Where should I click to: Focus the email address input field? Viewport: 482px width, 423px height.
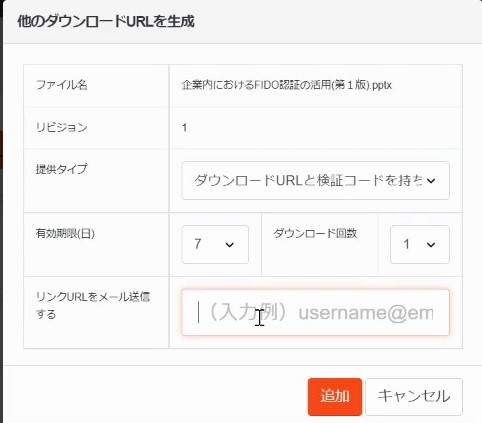click(315, 312)
